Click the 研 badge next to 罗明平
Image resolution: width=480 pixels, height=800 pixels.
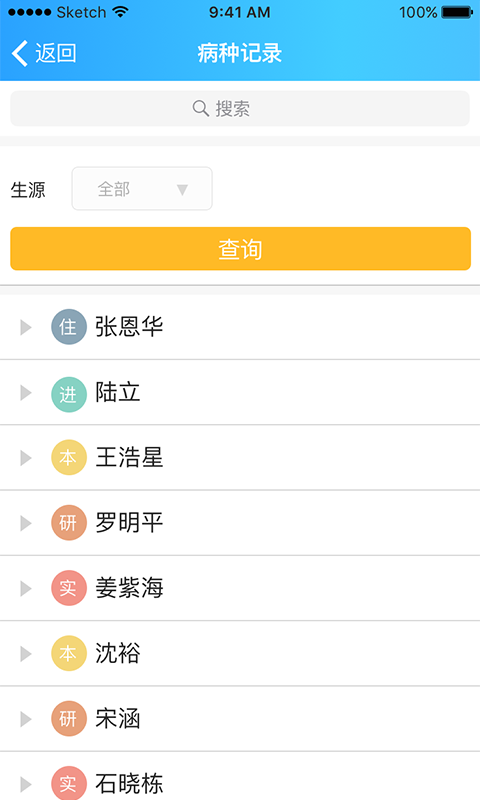click(69, 522)
